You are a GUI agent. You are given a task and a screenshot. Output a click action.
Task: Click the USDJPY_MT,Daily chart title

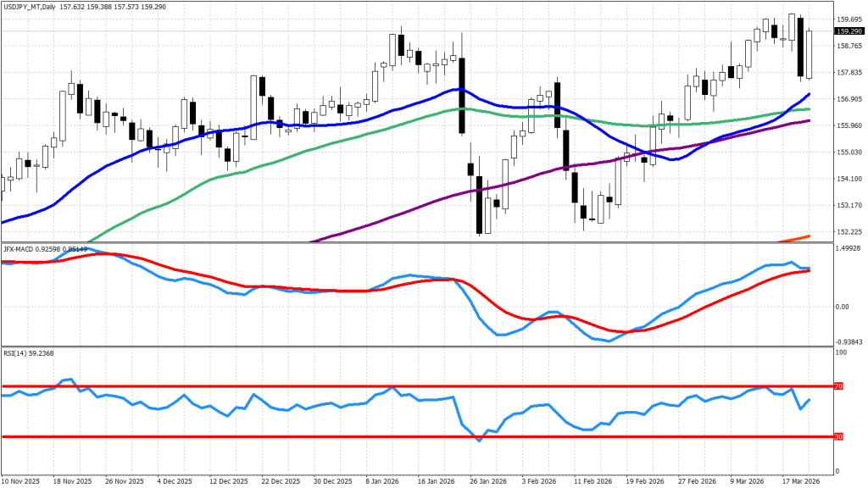[x=34, y=5]
